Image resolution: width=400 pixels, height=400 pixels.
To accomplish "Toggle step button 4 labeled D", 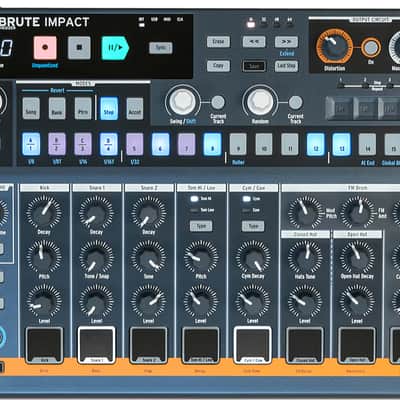I will (x=109, y=144).
